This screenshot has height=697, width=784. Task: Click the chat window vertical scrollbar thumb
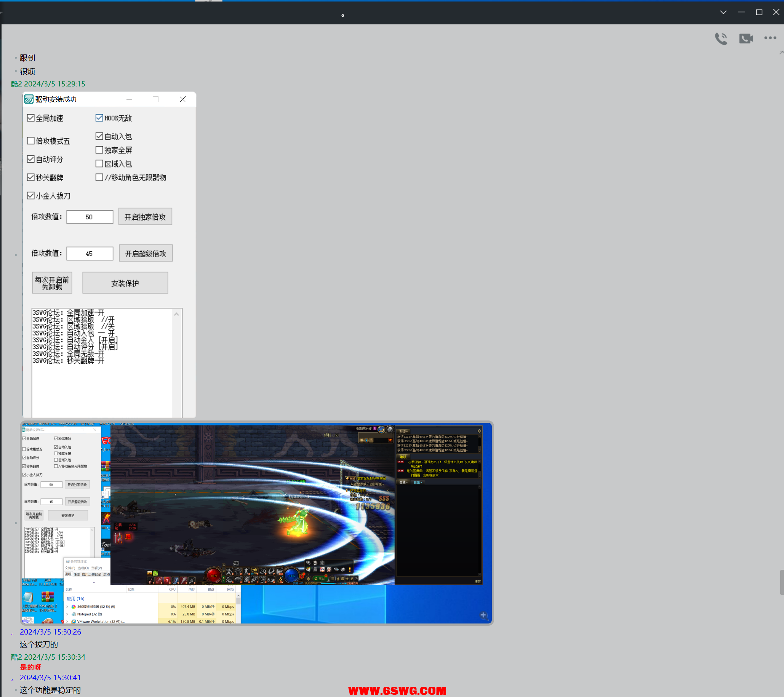pos(781,582)
